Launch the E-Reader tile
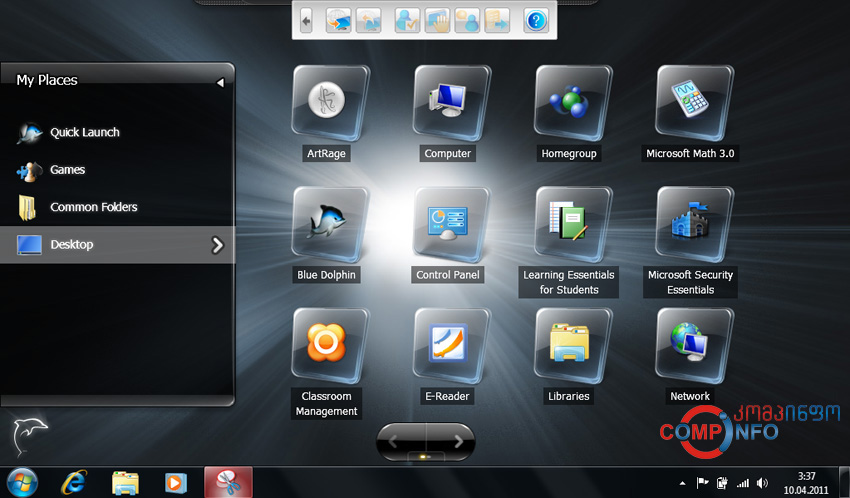Screen dimensions: 850x498 pos(451,346)
